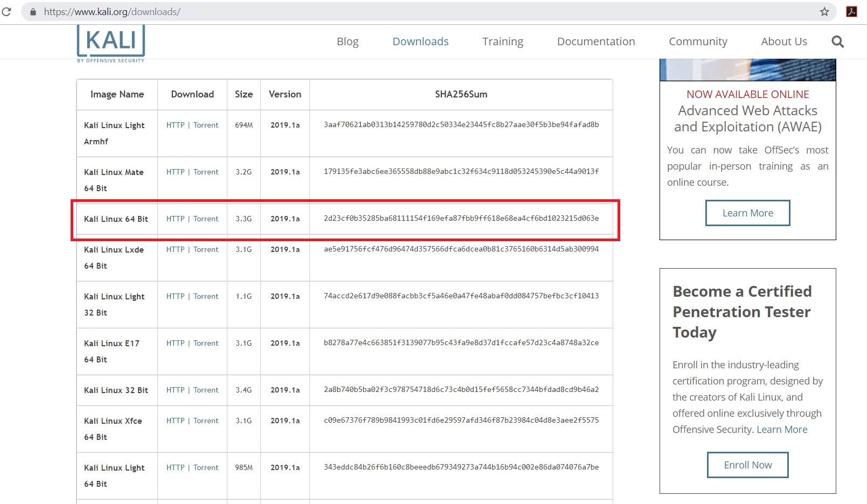Click the Version column header
867x504 pixels.
285,94
